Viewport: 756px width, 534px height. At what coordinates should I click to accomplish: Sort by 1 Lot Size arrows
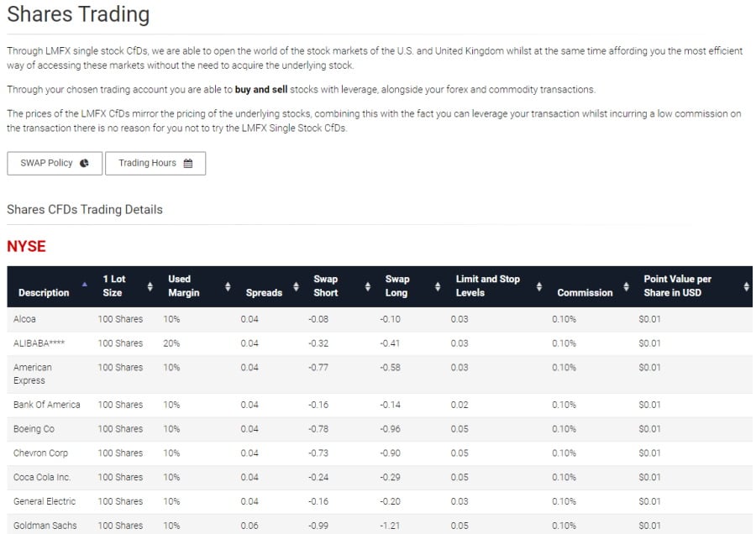(150, 286)
